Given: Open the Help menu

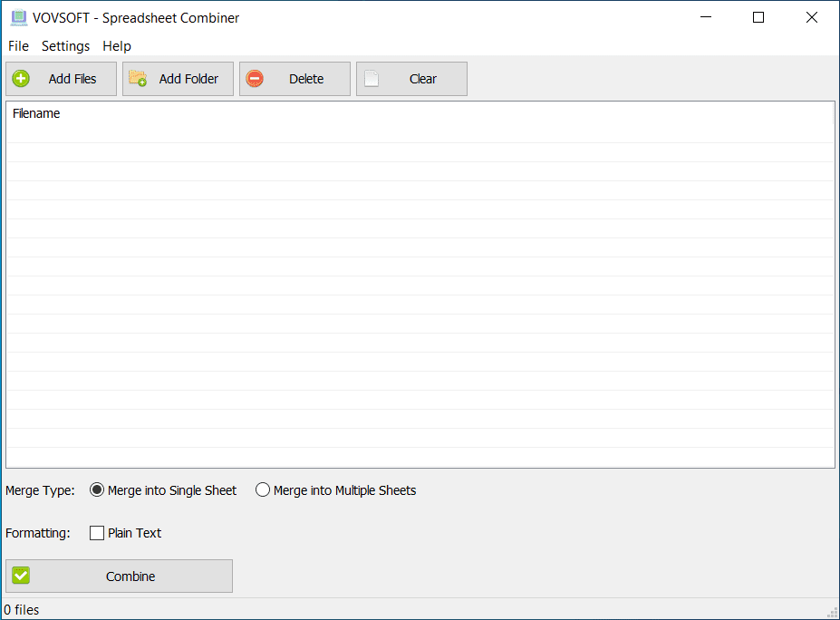Looking at the screenshot, I should pyautogui.click(x=116, y=46).
